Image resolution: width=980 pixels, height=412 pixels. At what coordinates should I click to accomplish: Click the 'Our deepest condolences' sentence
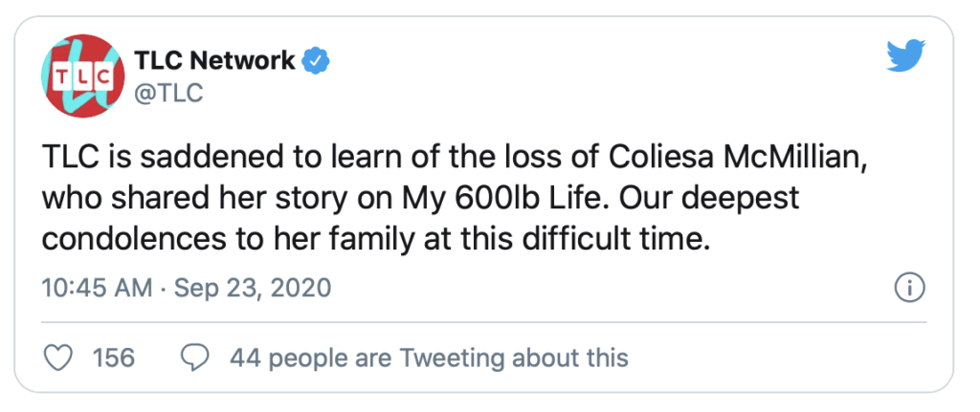tap(421, 219)
